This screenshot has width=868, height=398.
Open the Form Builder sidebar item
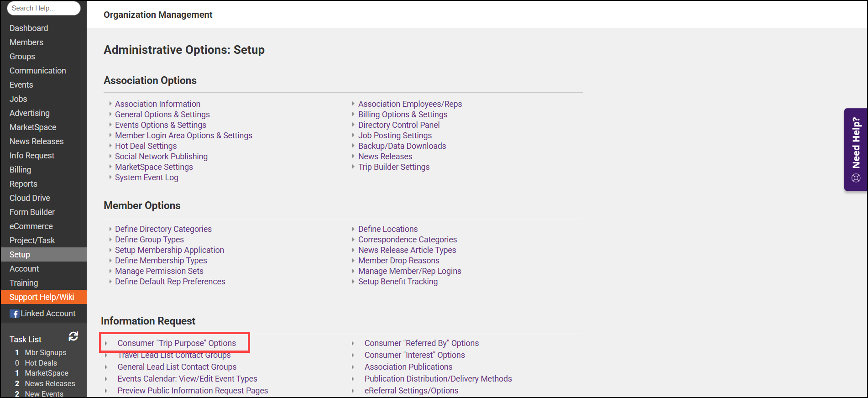coord(32,212)
